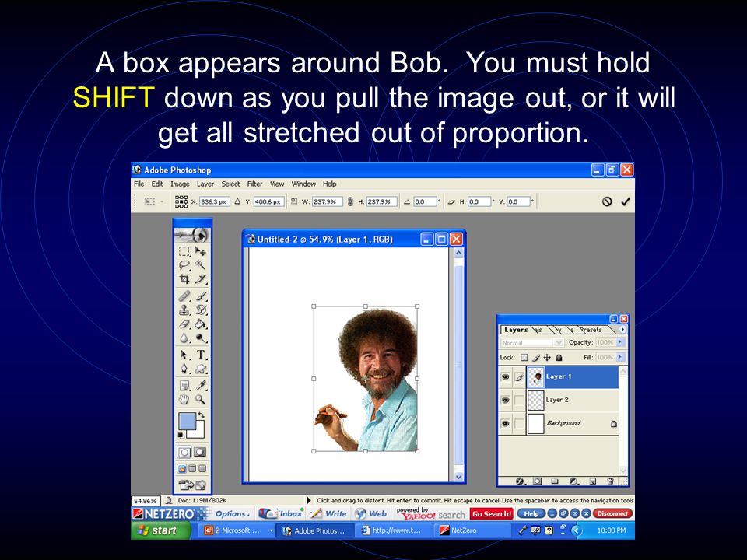This screenshot has height=560, width=747.
Task: Open the blend mode Normal dropdown
Action: coord(532,342)
